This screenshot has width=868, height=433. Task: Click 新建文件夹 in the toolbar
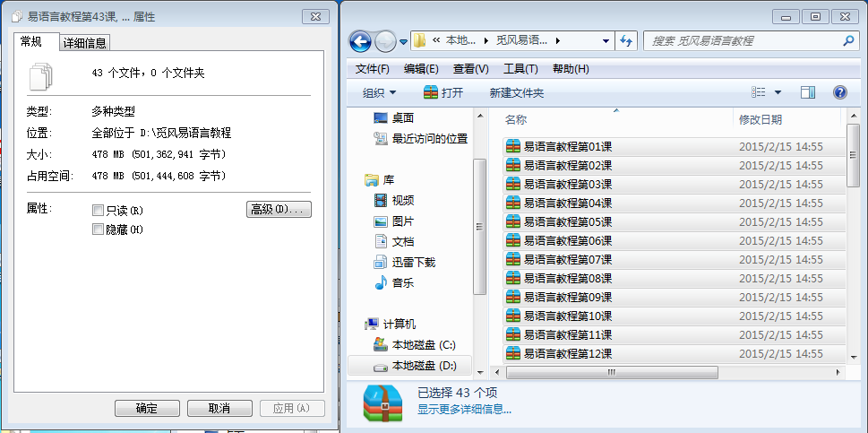click(517, 93)
